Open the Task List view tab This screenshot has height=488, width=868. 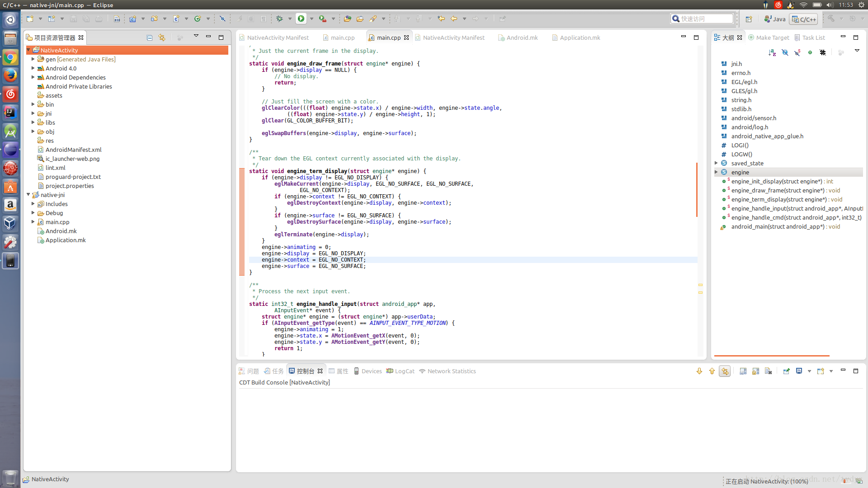pos(810,38)
